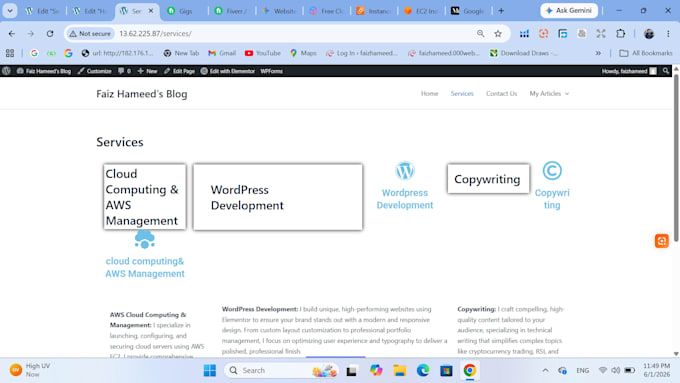Open the Extensions puzzle icon
This screenshot has height=383, width=680.
621,33
